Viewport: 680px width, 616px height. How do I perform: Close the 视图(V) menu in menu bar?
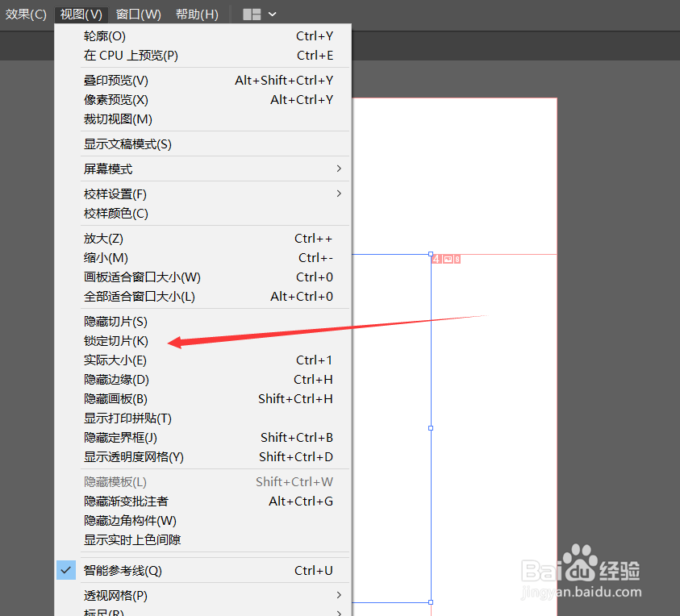[x=81, y=15]
